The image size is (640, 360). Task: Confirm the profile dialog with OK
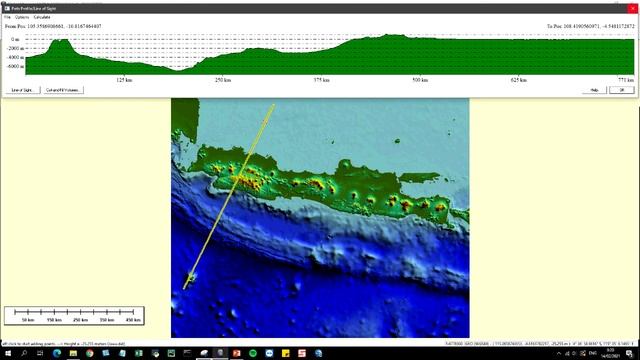coord(622,90)
